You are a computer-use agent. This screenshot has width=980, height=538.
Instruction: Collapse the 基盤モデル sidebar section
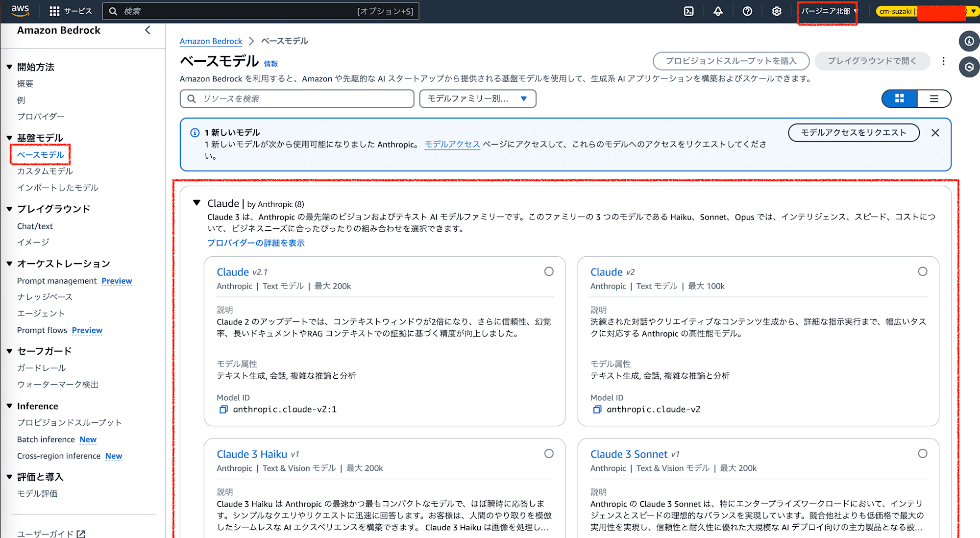pyautogui.click(x=9, y=138)
